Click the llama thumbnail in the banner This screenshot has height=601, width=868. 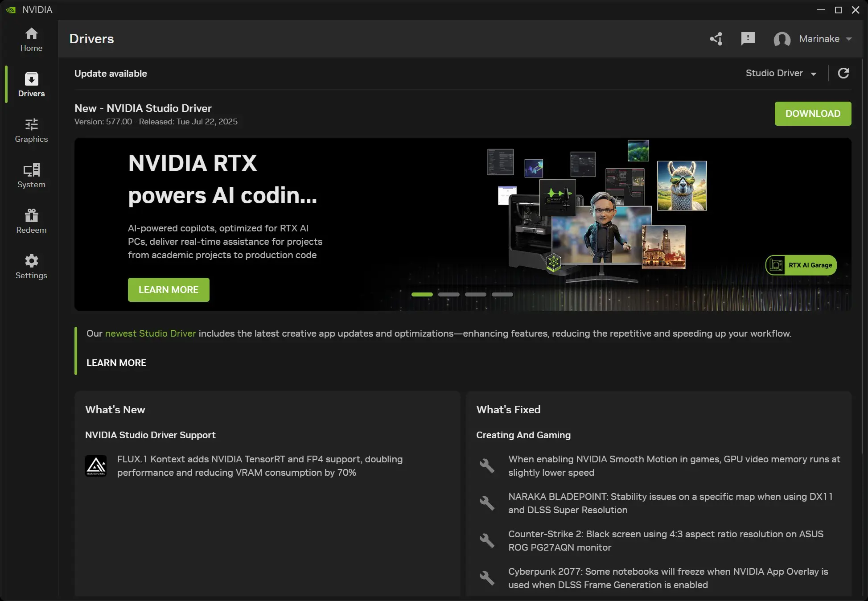(682, 185)
